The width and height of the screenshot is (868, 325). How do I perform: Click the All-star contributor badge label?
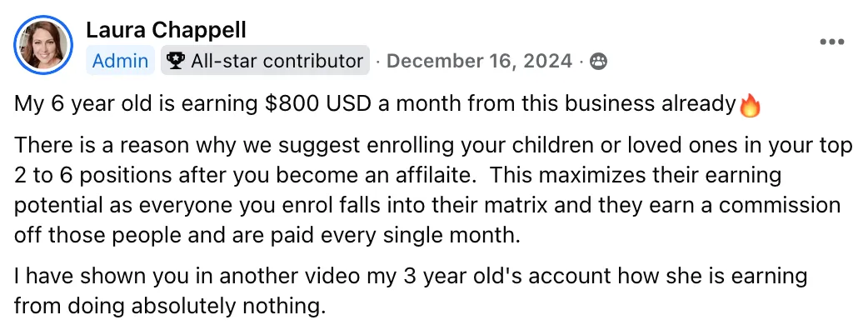[277, 61]
